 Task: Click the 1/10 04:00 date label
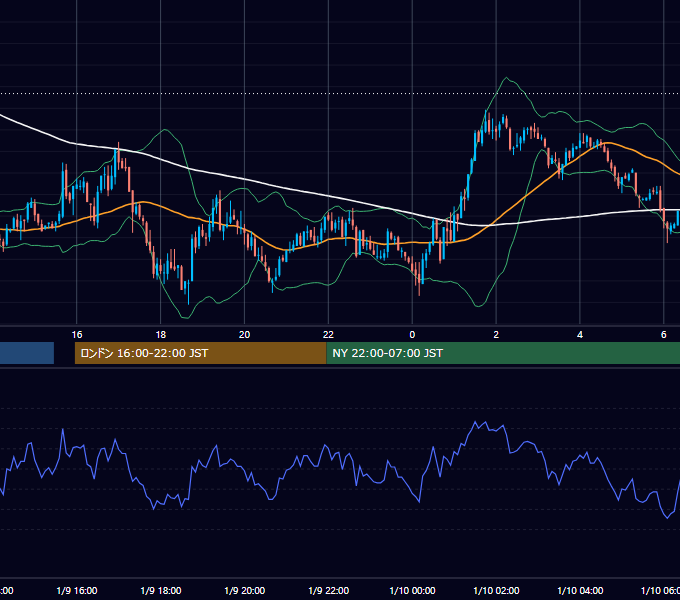(x=580, y=590)
